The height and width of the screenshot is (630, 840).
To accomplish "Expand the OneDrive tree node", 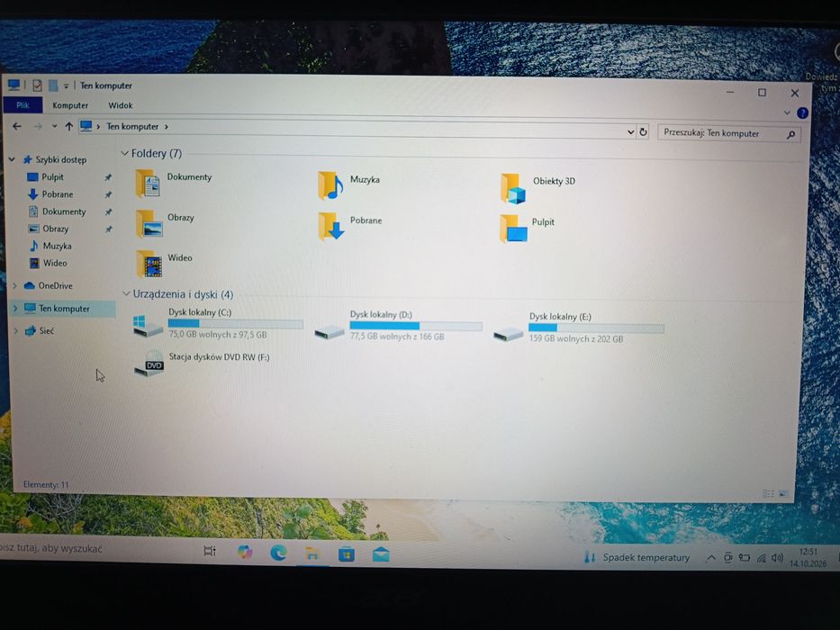I will click(15, 285).
